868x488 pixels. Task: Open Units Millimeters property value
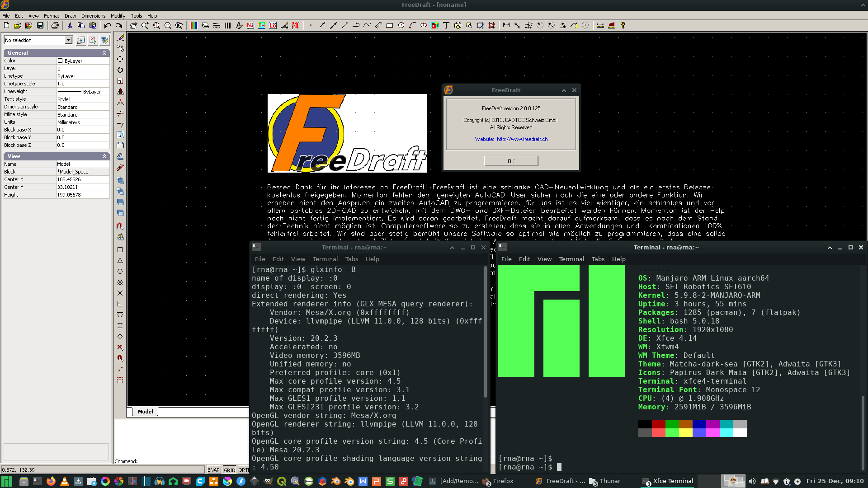pyautogui.click(x=83, y=122)
